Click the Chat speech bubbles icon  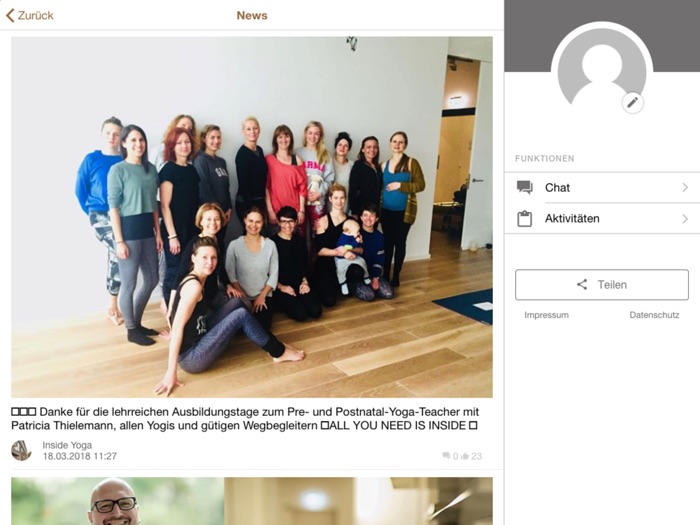click(525, 188)
